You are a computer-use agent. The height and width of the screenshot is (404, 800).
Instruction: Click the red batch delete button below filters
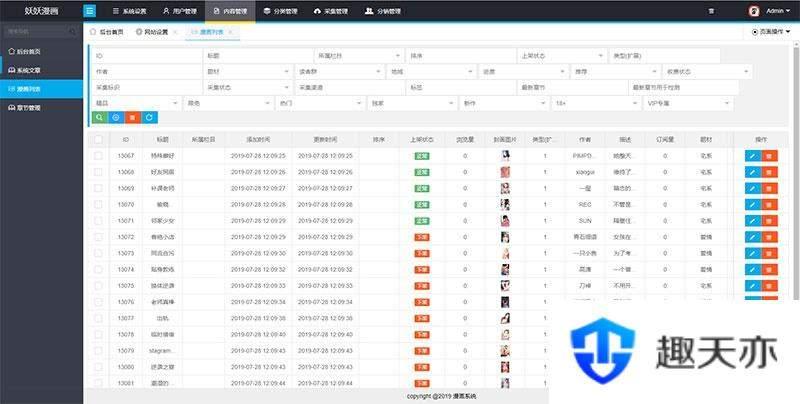133,117
